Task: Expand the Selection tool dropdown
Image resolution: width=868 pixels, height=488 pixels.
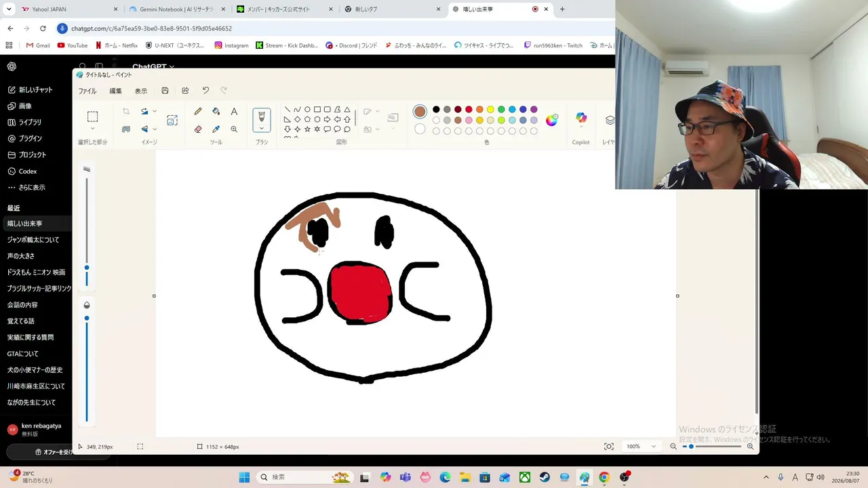Action: click(x=93, y=129)
